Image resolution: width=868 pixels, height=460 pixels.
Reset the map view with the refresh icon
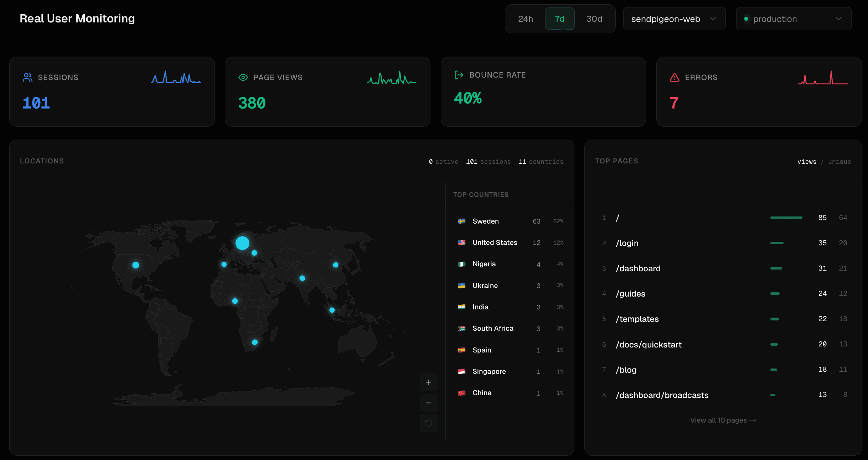[428, 423]
